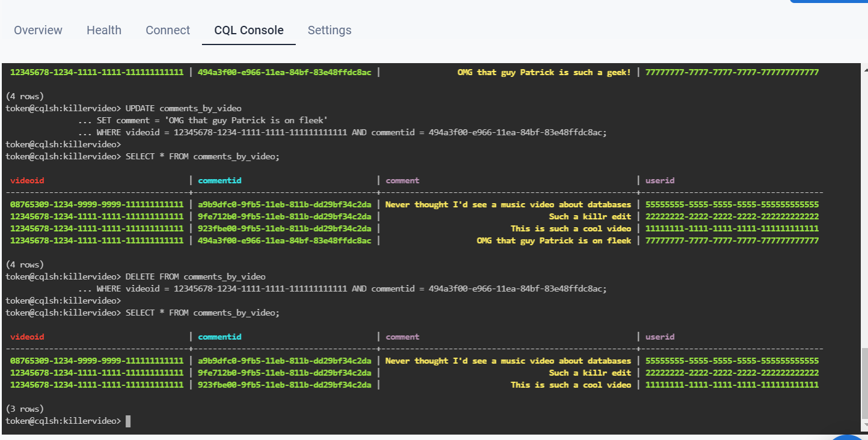
Task: Open the Overview tab
Action: [x=38, y=30]
